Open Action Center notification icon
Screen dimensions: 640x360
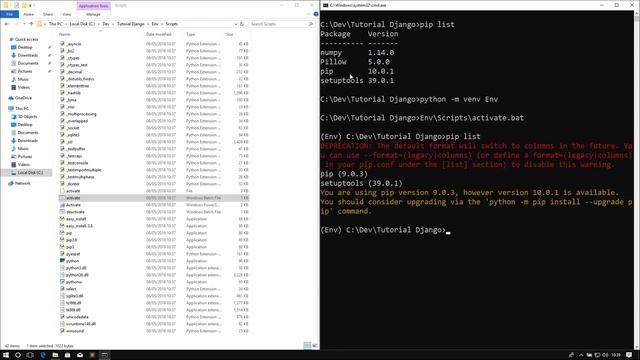[x=629, y=355]
